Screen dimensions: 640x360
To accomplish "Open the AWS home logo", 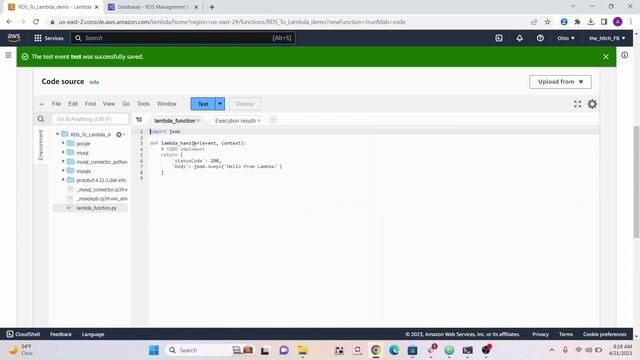I will 14,38.
